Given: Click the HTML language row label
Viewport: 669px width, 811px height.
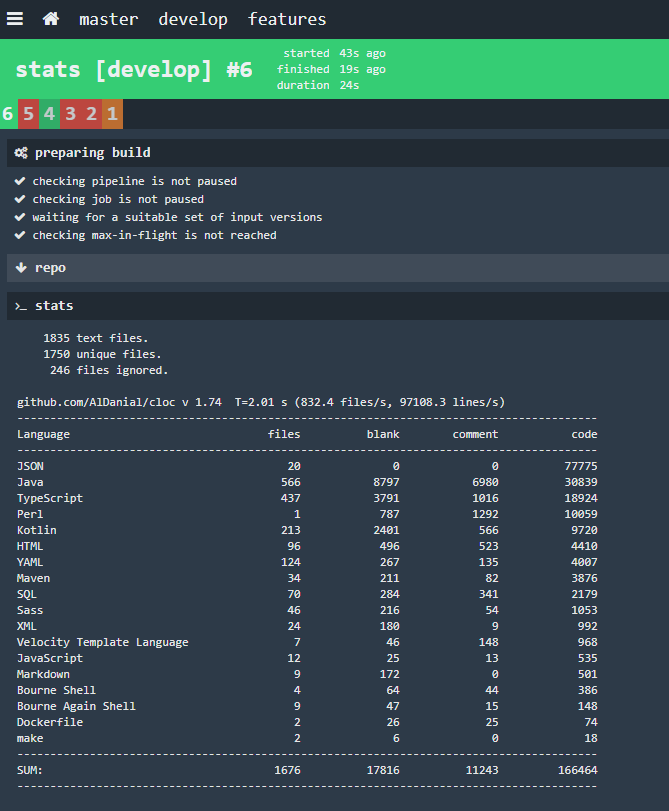Looking at the screenshot, I should 29,547.
